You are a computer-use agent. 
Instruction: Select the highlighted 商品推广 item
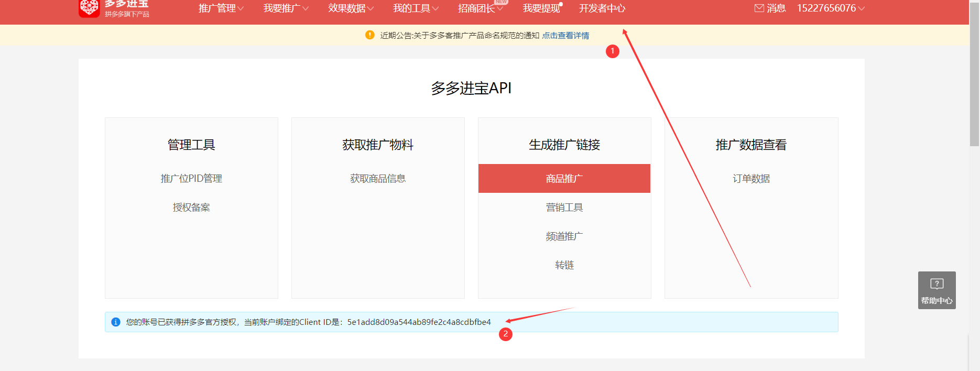(x=564, y=179)
